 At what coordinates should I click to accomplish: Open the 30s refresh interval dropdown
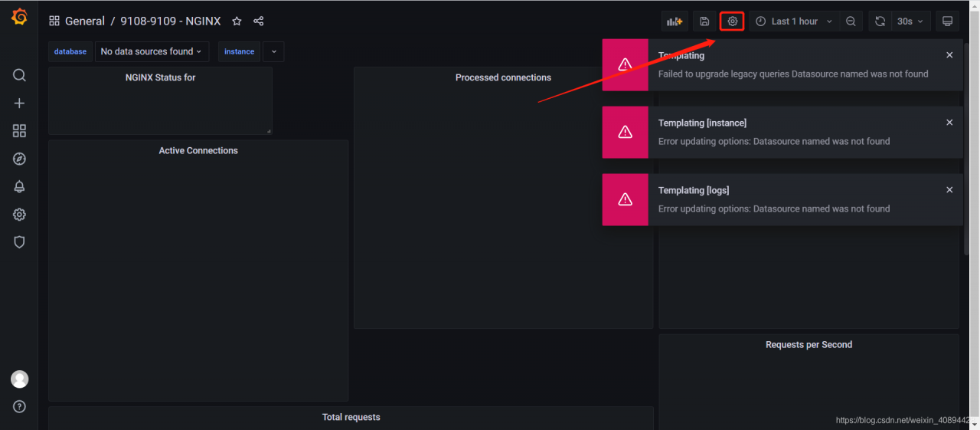click(910, 21)
